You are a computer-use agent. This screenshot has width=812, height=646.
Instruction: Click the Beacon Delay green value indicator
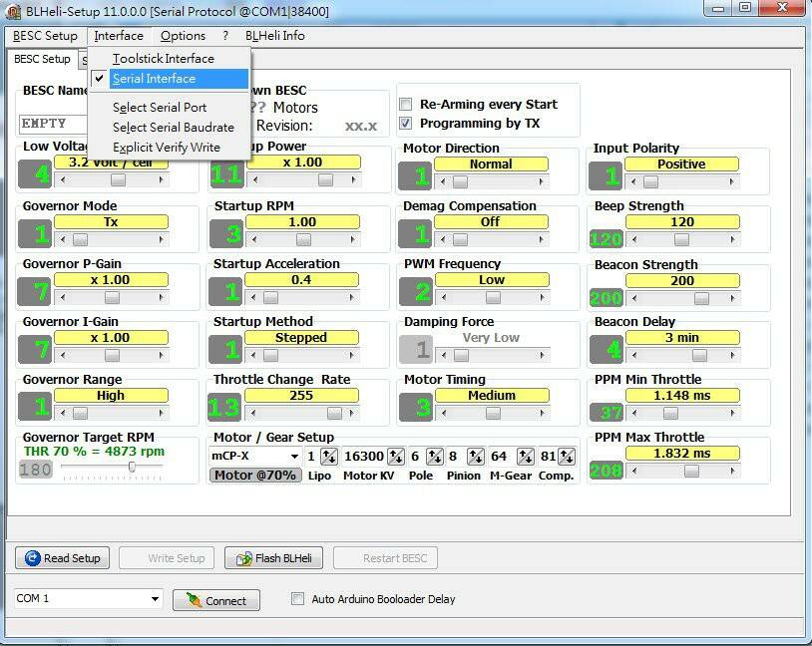pyautogui.click(x=607, y=349)
